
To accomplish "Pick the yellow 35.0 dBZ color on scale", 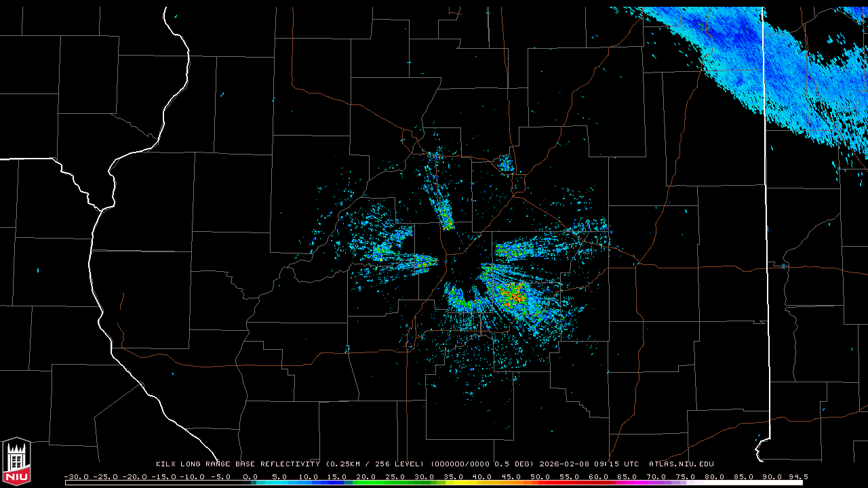I will click(x=453, y=483).
